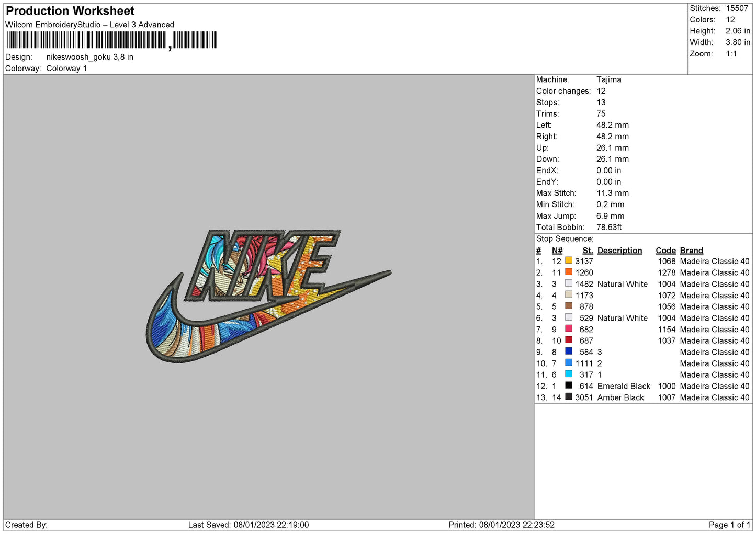The image size is (756, 534).
Task: Click the Description column header
Action: pos(619,251)
